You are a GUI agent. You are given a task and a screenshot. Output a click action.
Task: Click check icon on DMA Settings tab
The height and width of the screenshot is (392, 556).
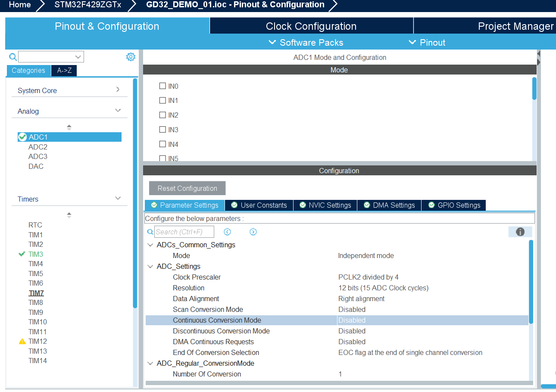click(367, 205)
